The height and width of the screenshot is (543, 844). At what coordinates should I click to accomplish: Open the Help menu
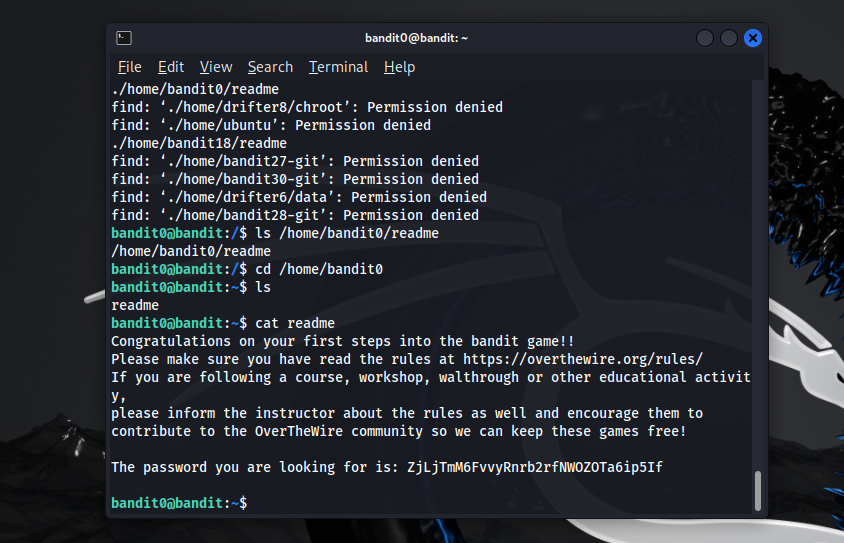(399, 67)
